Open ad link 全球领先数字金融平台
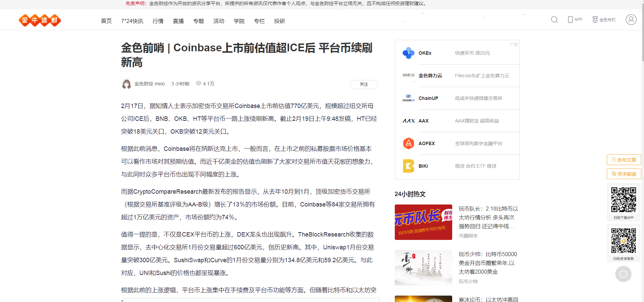This screenshot has width=644, height=302. [479, 143]
